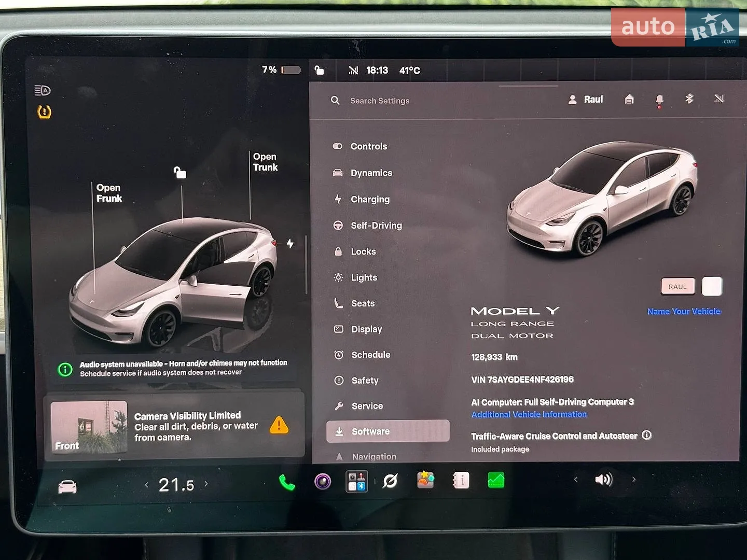This screenshot has width=747, height=560.
Task: Select the Software menu item
Action: [x=388, y=431]
